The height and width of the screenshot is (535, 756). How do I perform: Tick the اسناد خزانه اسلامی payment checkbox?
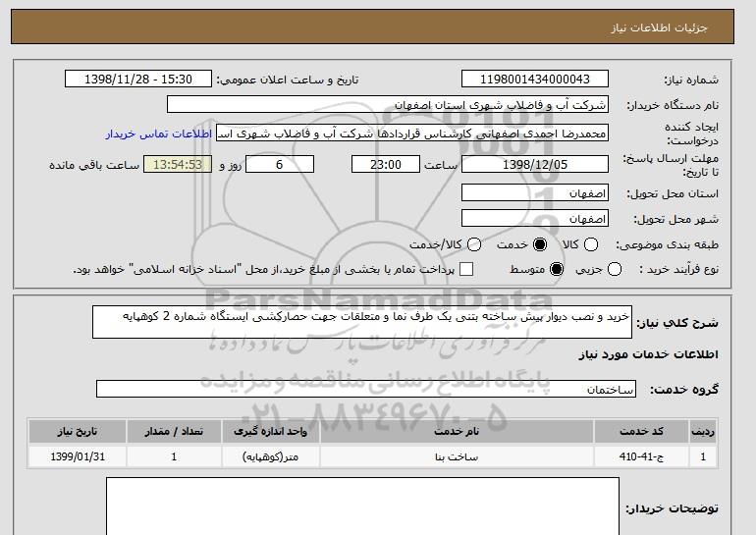tap(466, 269)
